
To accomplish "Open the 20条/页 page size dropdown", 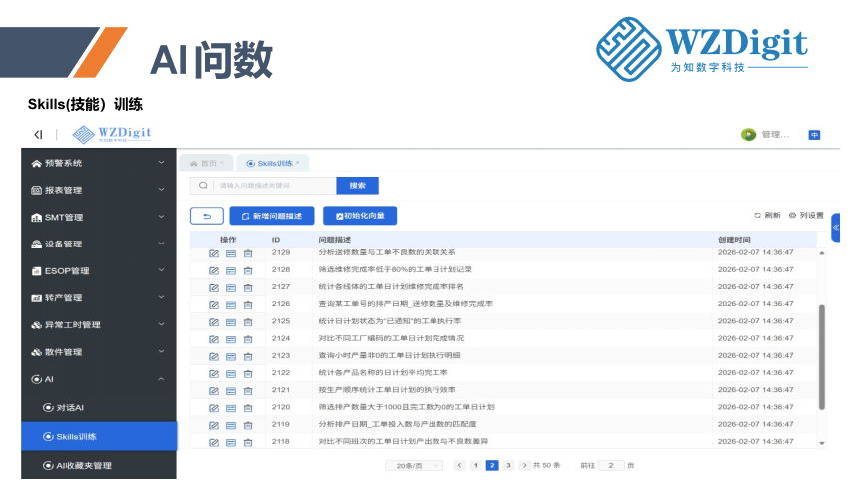I will coord(415,466).
